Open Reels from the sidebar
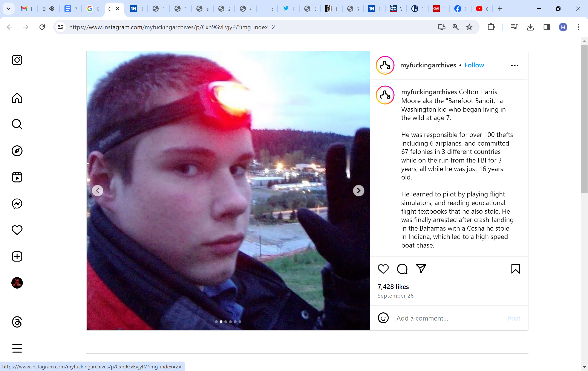 [x=17, y=177]
